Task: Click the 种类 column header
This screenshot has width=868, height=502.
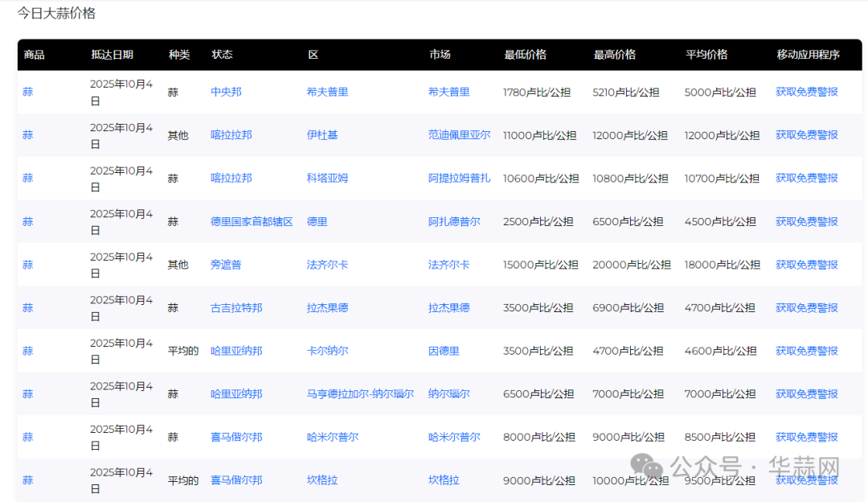Action: pyautogui.click(x=178, y=55)
